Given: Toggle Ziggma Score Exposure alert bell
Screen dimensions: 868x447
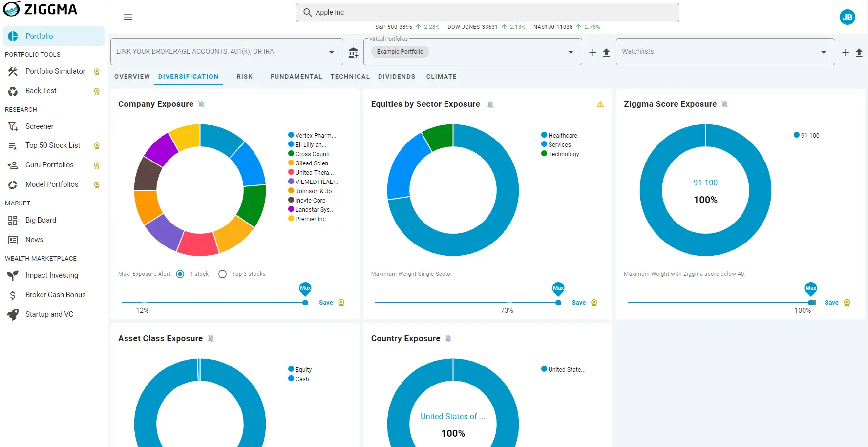Looking at the screenshot, I should (x=725, y=104).
